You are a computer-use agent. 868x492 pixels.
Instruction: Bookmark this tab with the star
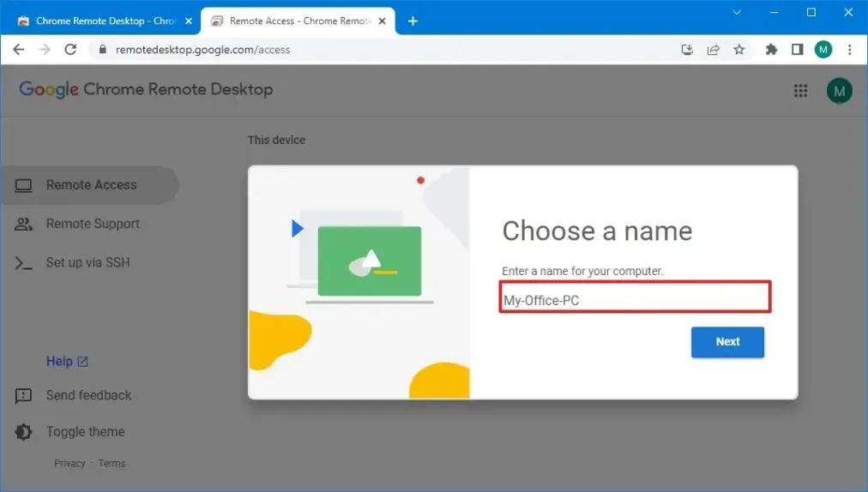tap(739, 50)
